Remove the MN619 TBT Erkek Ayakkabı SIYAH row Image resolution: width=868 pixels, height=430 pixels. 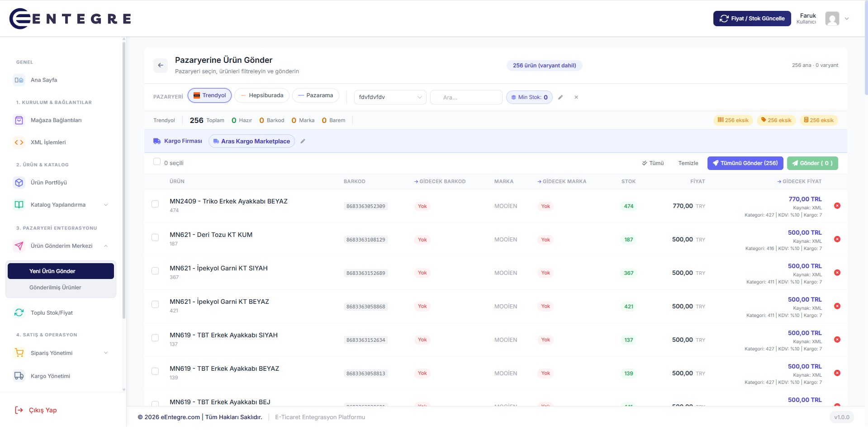tap(837, 340)
